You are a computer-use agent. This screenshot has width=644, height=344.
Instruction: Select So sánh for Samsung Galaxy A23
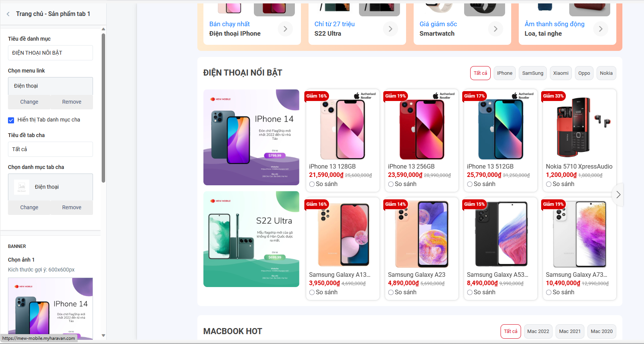pos(391,292)
